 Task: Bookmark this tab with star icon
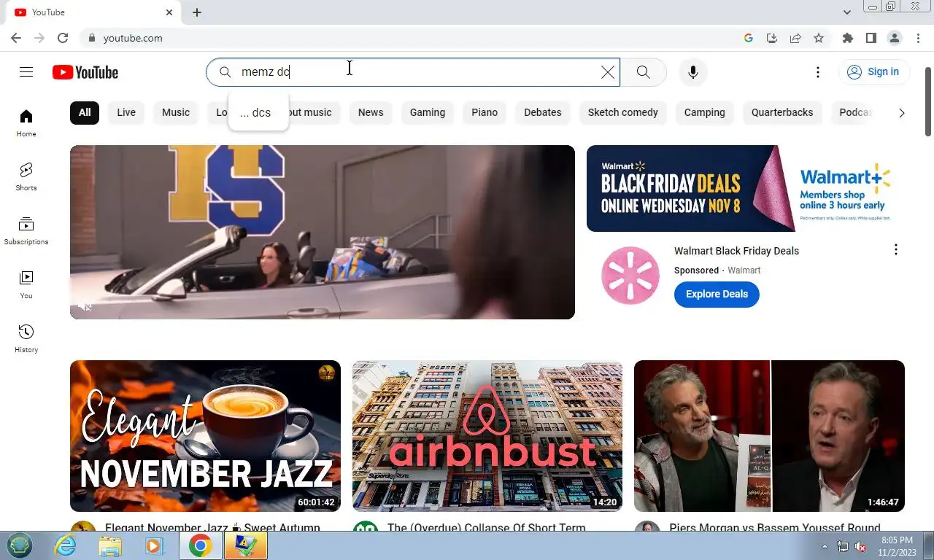[819, 38]
